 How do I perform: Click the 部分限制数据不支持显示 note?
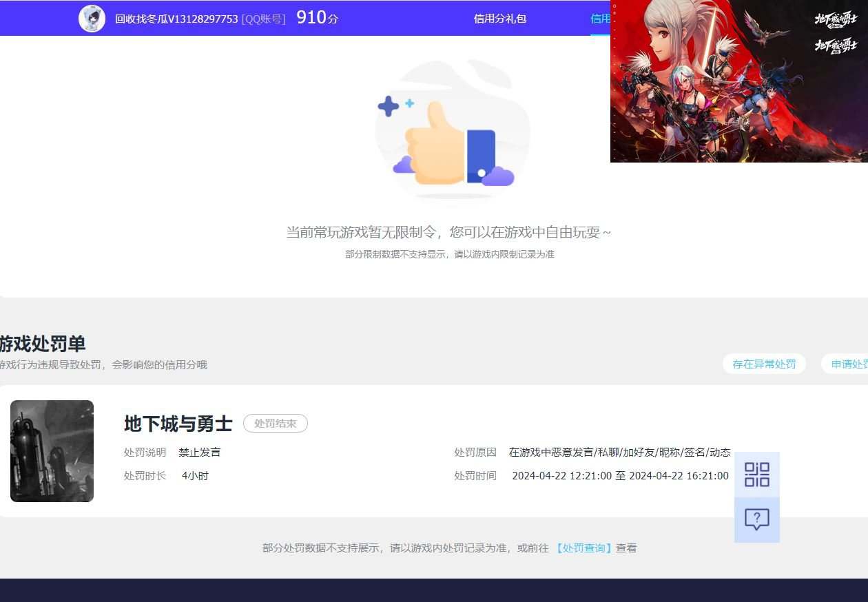point(450,254)
